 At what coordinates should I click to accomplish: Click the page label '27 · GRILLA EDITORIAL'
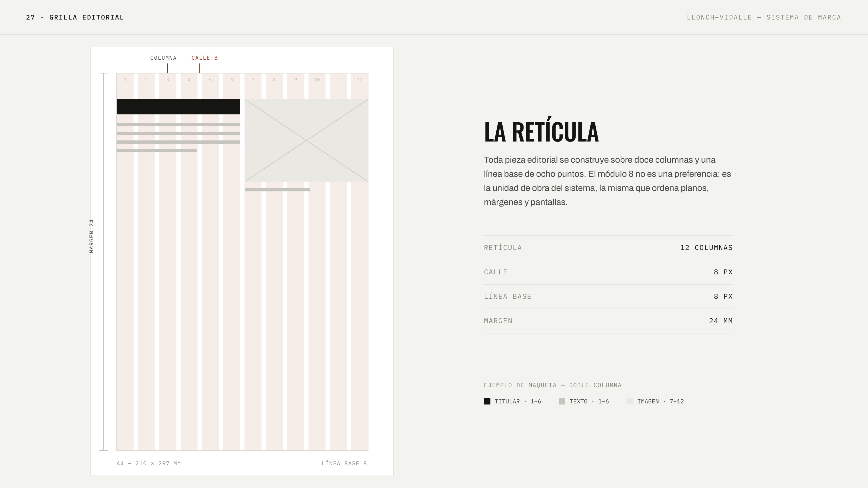point(75,17)
